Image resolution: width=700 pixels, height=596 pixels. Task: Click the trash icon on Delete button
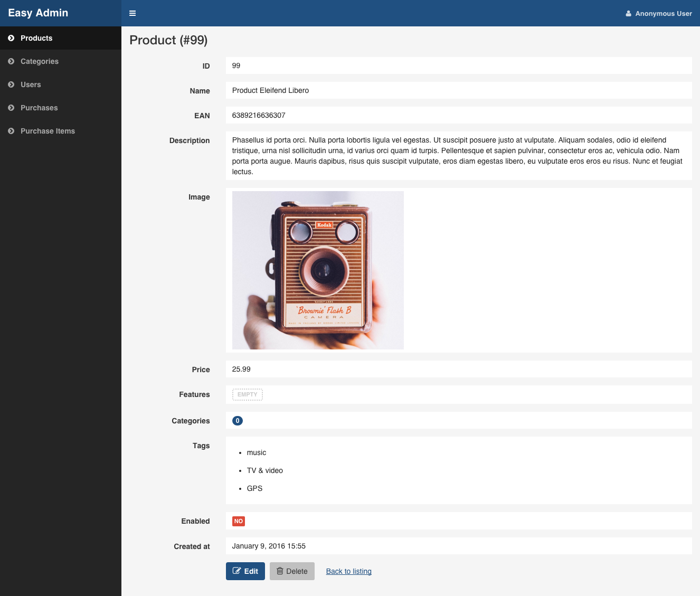click(x=280, y=571)
